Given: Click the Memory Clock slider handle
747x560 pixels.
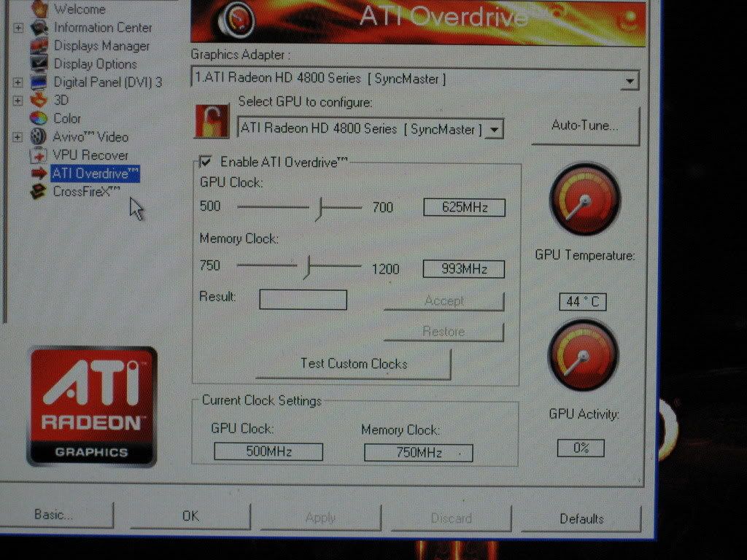Looking at the screenshot, I should point(307,268).
